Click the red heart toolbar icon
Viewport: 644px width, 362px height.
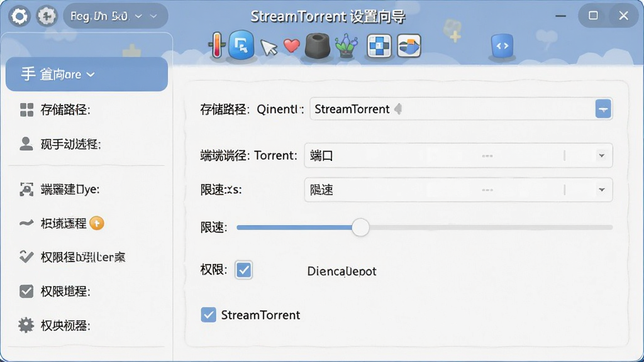[292, 45]
